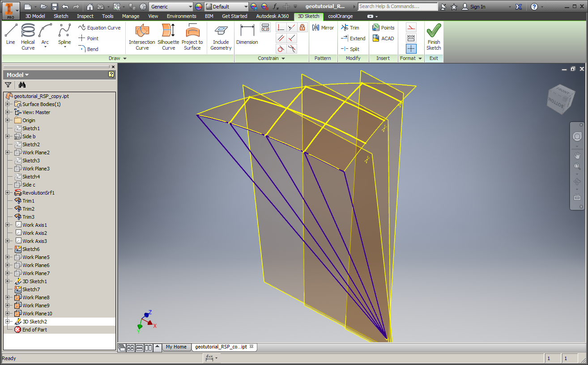
Task: Apply the Parallel constraint
Action: pyautogui.click(x=281, y=38)
